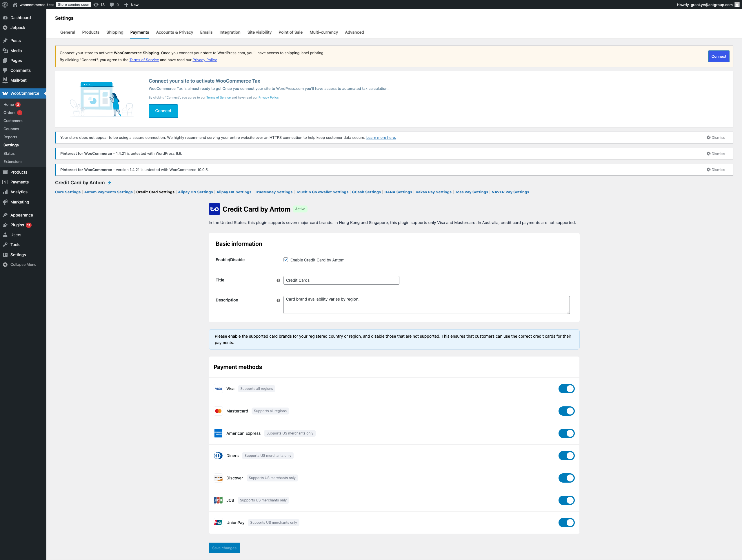Open the Learn more here link

tap(381, 138)
